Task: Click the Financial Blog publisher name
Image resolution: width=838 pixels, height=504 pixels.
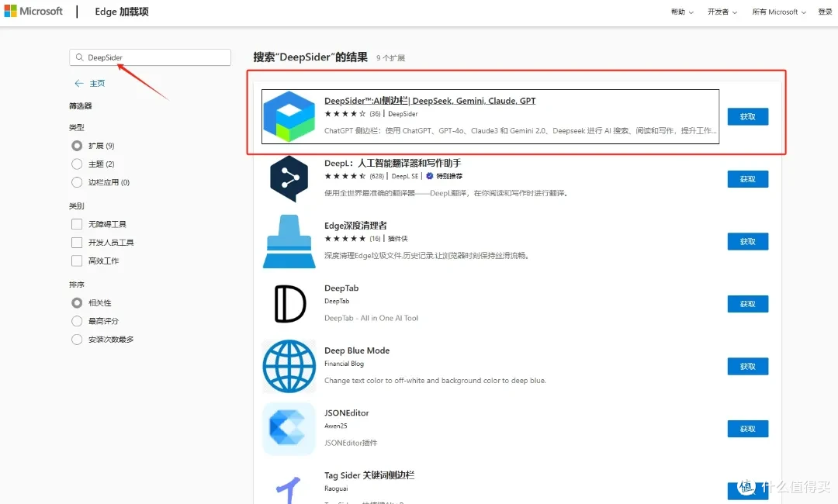Action: coord(345,364)
